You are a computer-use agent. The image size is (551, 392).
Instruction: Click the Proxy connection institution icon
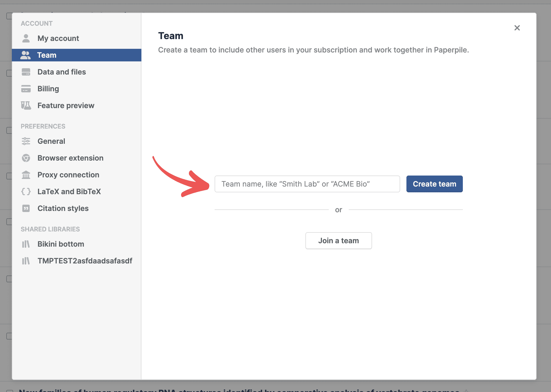click(x=26, y=175)
